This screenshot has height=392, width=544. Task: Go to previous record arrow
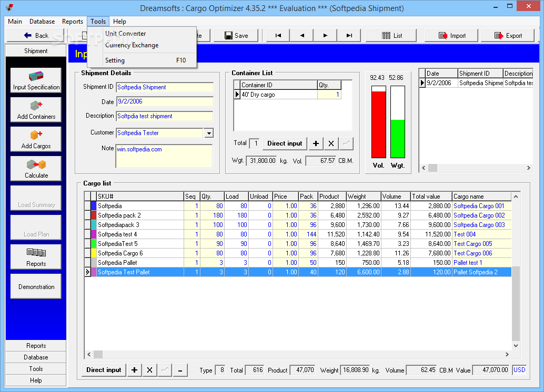pyautogui.click(x=301, y=35)
